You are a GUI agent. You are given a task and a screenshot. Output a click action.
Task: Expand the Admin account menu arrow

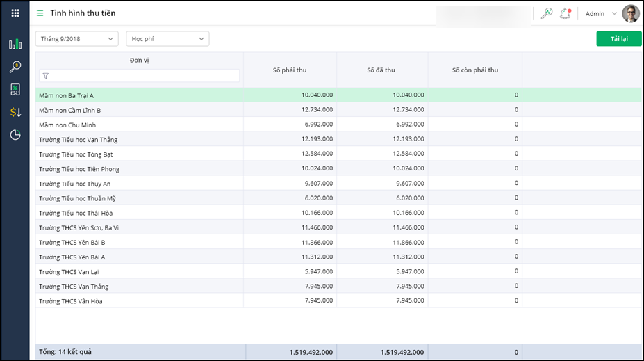[x=614, y=14]
